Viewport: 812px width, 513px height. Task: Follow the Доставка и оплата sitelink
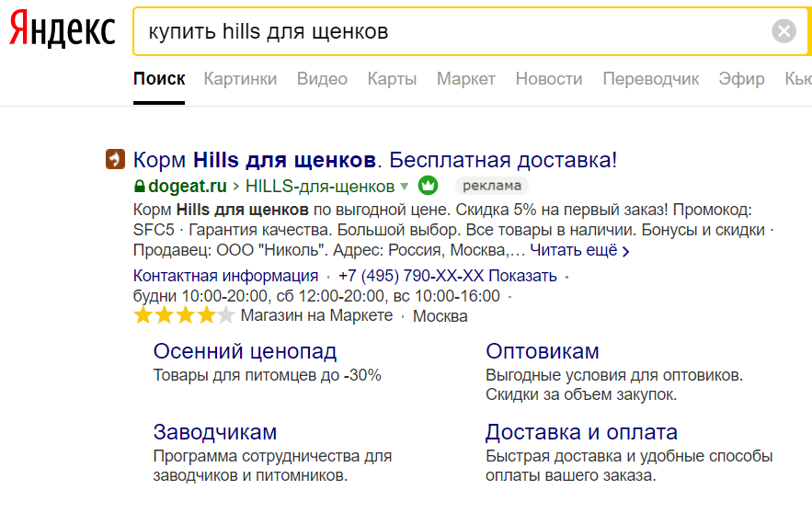point(581,432)
